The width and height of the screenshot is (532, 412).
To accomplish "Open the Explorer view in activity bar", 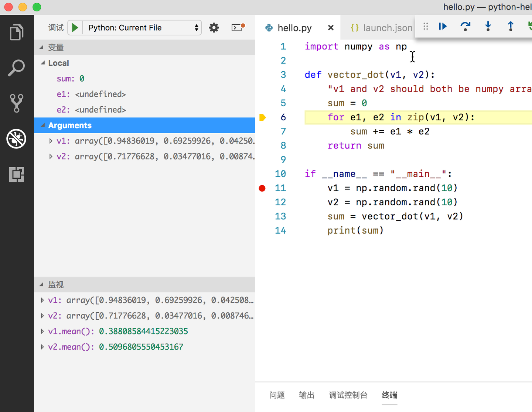I will [x=17, y=32].
